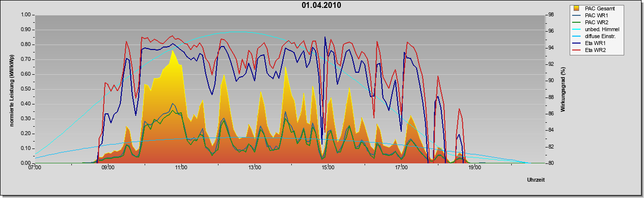644x198 pixels.
Task: Click the 13:00 time axis label
Action: 255,168
